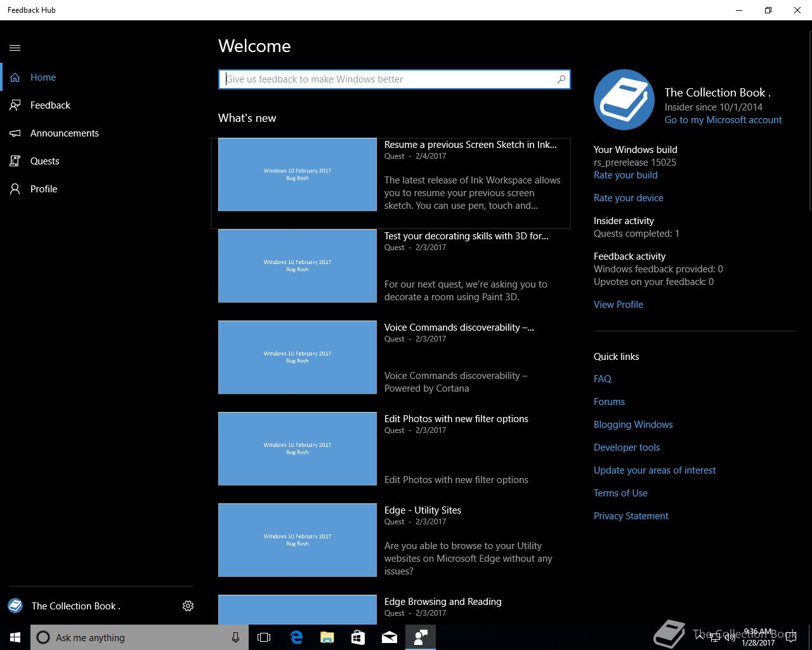Open Privacy Statement link

coord(631,516)
